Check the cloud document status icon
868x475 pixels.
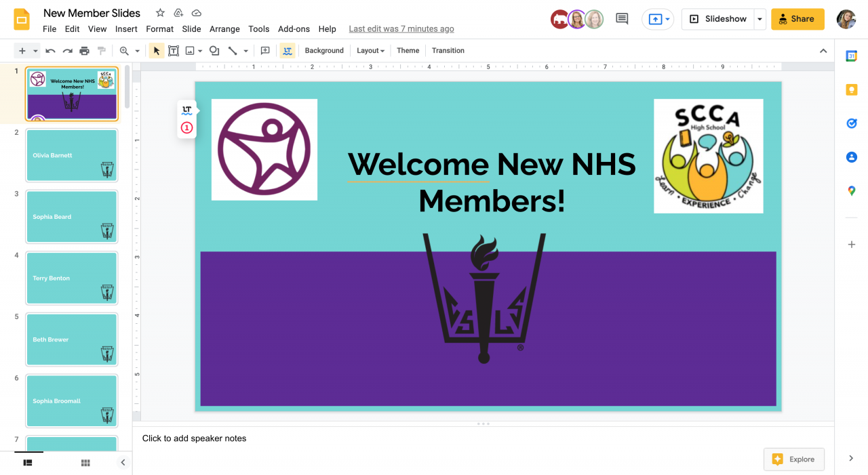197,13
